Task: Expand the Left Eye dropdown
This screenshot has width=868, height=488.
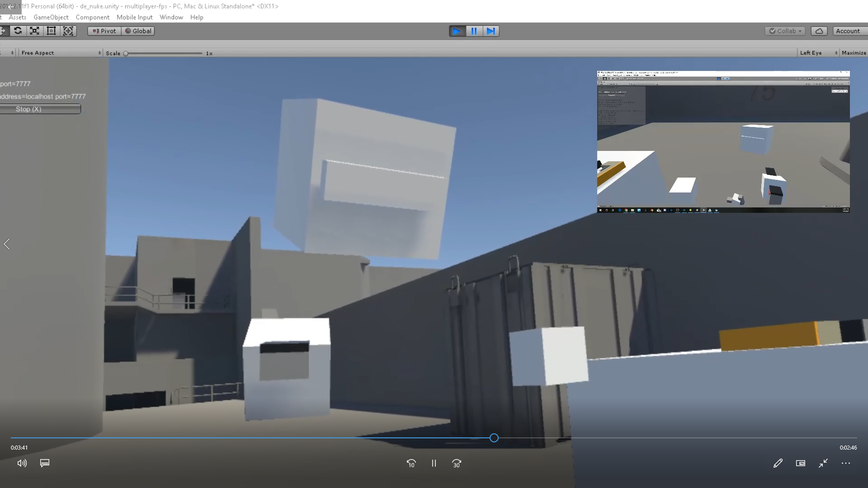Action: coord(818,53)
